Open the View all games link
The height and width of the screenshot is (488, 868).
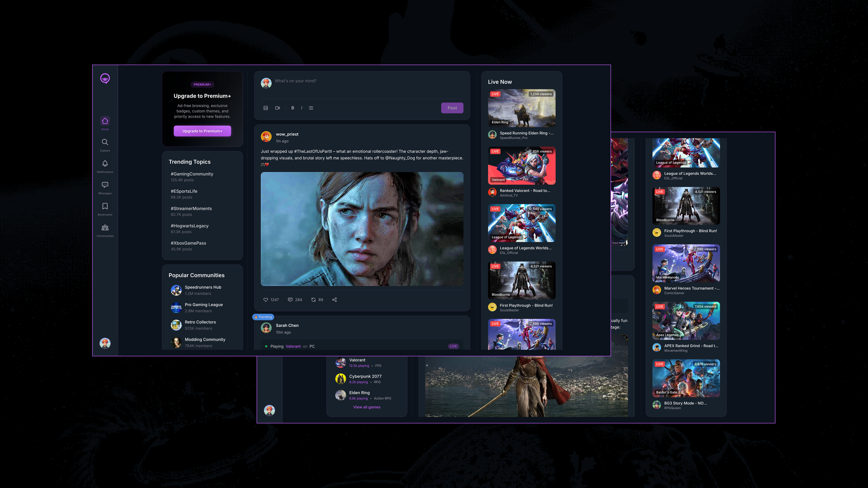click(367, 407)
